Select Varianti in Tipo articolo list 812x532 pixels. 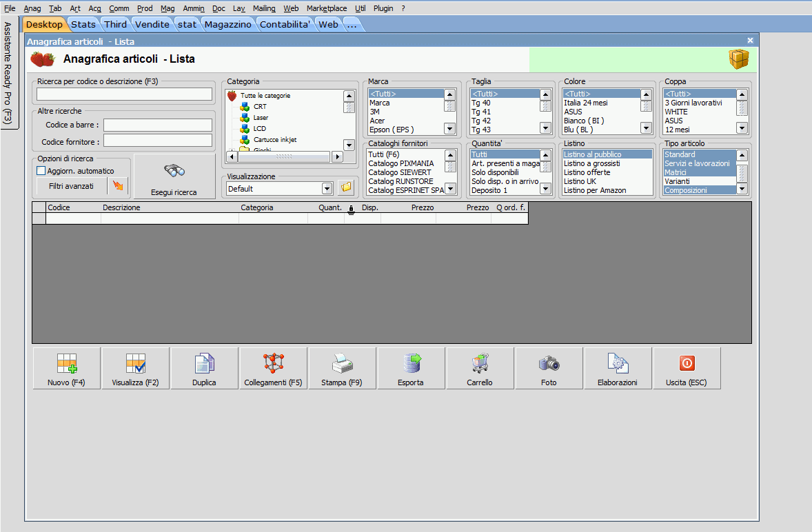pyautogui.click(x=700, y=182)
